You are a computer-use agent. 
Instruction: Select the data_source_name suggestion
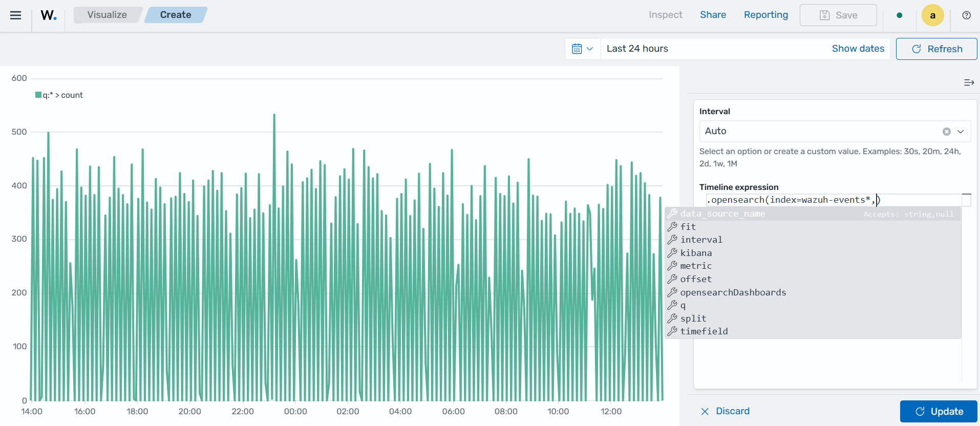(x=813, y=214)
